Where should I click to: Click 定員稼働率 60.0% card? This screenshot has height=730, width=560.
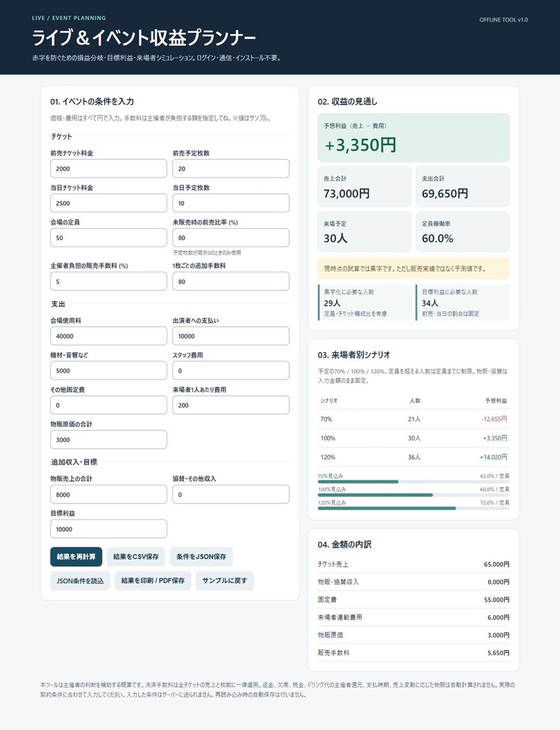tap(463, 232)
